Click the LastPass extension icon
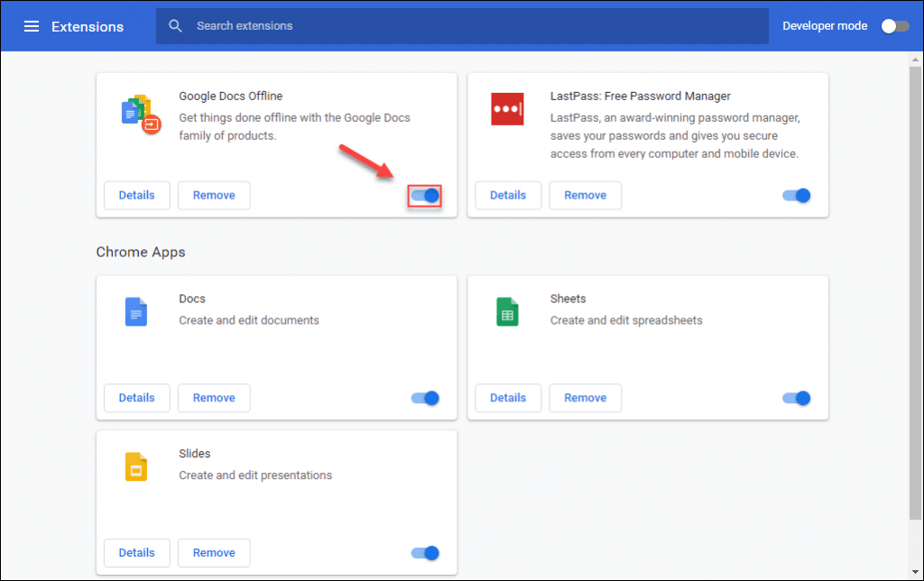 (x=507, y=109)
